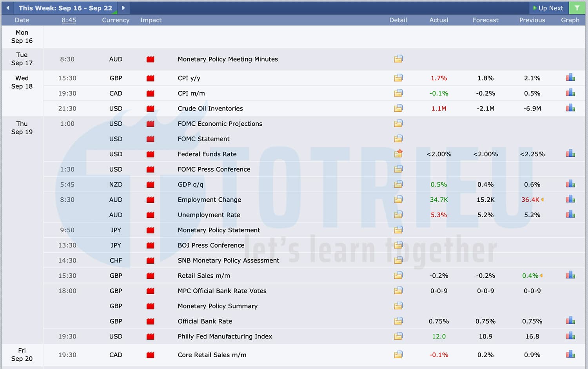The width and height of the screenshot is (588, 369).
Task: Open detail folder for GBP CPI y/y
Action: pos(398,78)
